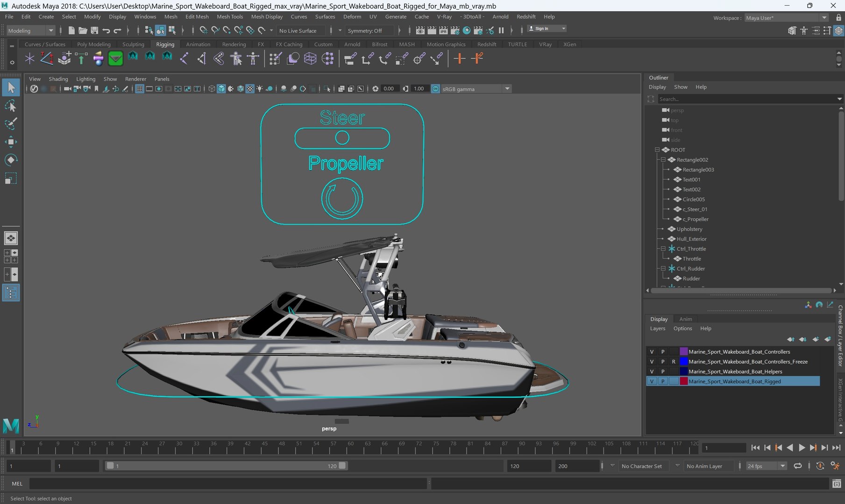Open the Workspace Maya User dropdown
845x504 pixels.
pos(786,18)
